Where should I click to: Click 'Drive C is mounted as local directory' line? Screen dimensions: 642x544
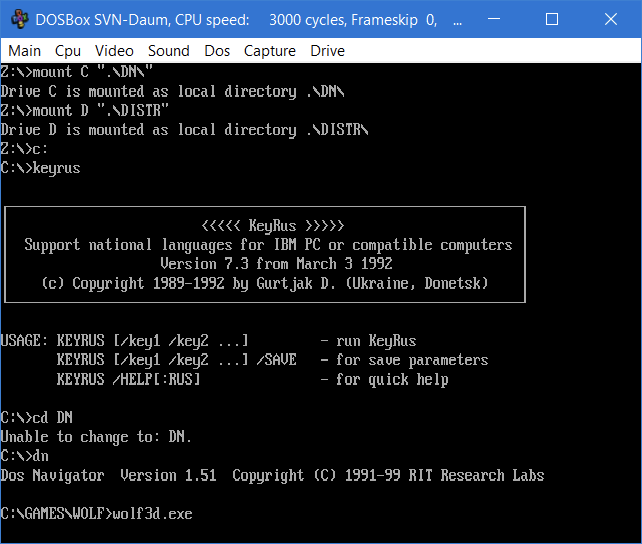pos(172,91)
